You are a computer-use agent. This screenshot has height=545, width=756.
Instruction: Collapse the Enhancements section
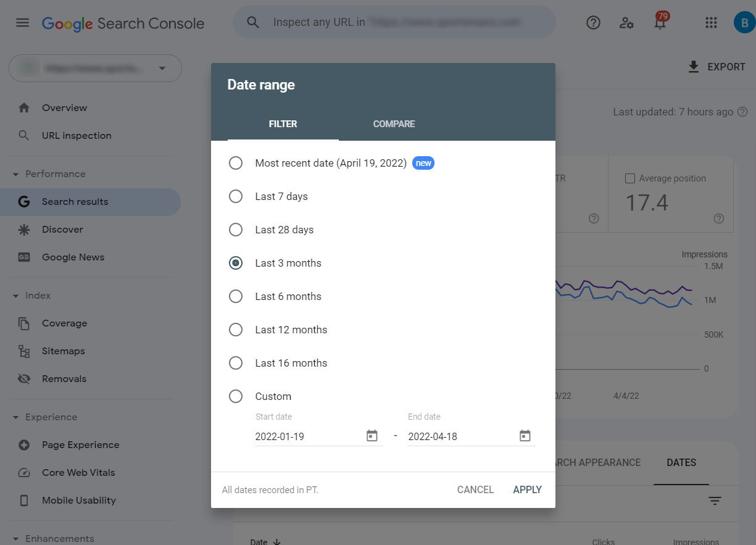pos(16,539)
